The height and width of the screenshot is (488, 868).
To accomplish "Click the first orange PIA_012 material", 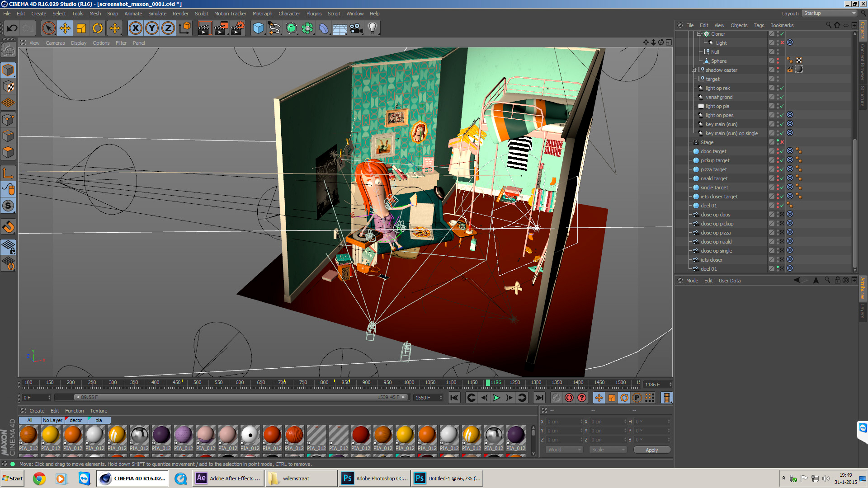I will click(x=28, y=435).
